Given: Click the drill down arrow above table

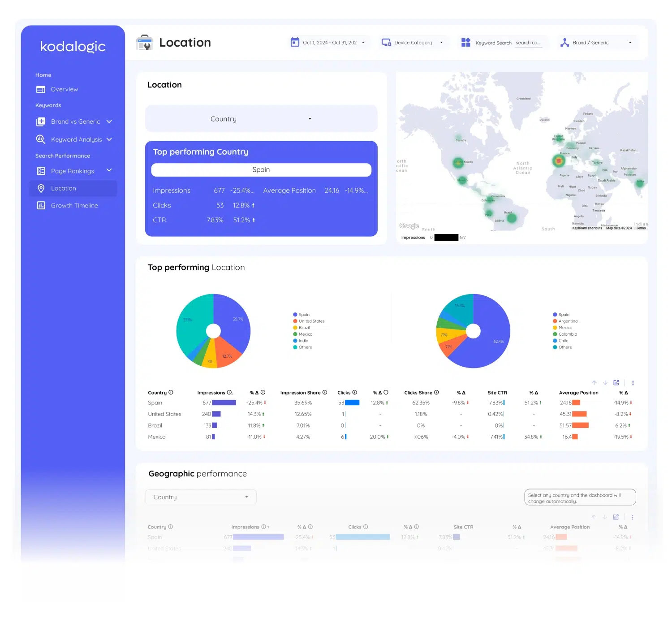Looking at the screenshot, I should coord(605,383).
